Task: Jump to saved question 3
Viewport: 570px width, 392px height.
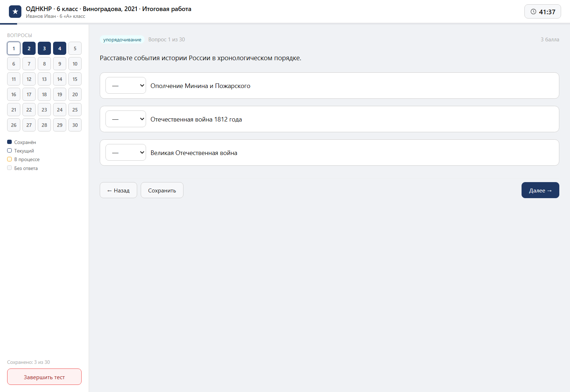Action: click(44, 48)
